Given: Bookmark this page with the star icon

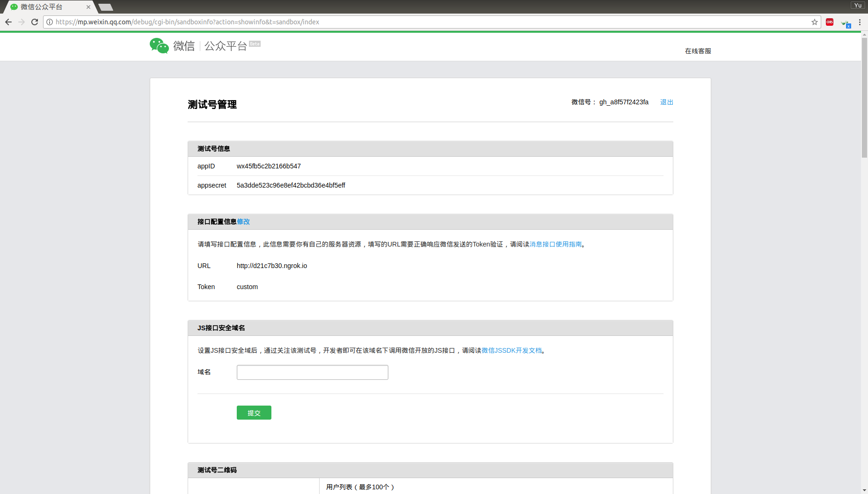Looking at the screenshot, I should point(814,22).
